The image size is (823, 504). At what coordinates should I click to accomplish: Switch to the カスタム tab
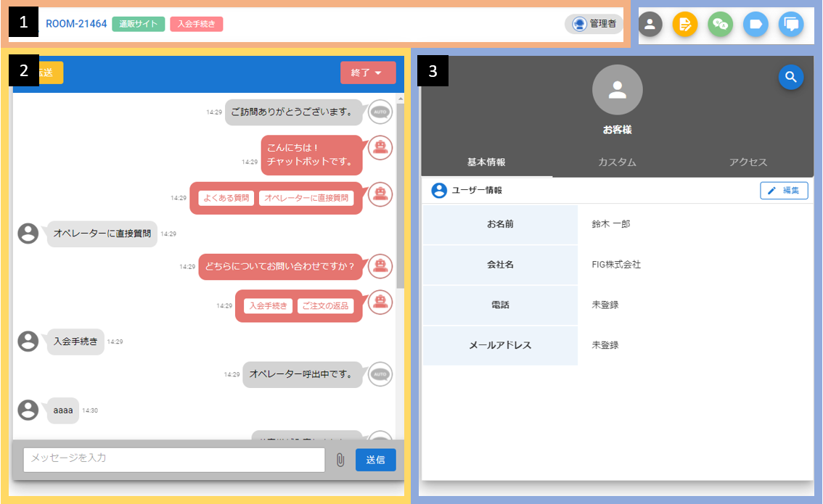[x=617, y=162]
